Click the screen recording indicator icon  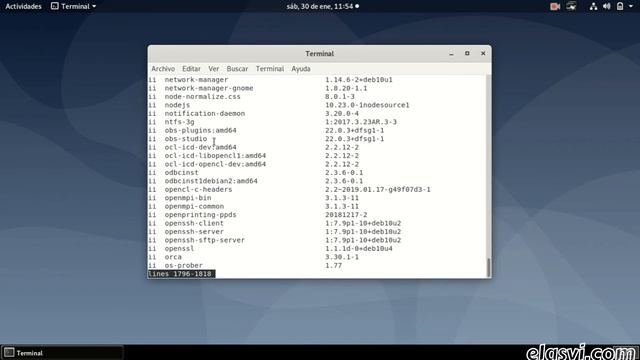point(555,6)
